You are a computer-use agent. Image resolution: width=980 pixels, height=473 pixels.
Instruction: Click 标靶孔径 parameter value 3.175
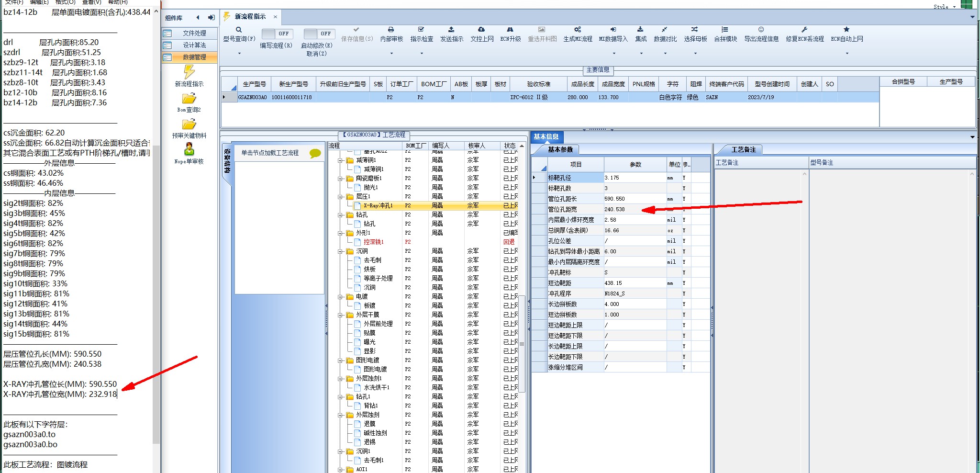coord(635,178)
